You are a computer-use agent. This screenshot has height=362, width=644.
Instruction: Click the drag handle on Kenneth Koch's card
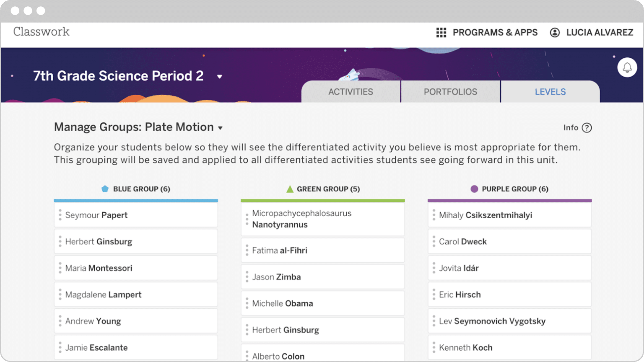[x=434, y=347]
